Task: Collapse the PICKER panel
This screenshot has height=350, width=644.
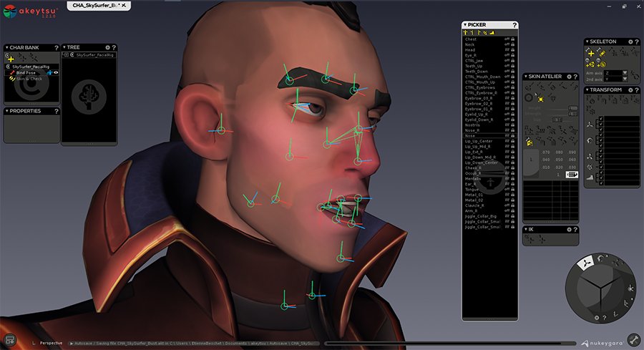Action: click(465, 25)
